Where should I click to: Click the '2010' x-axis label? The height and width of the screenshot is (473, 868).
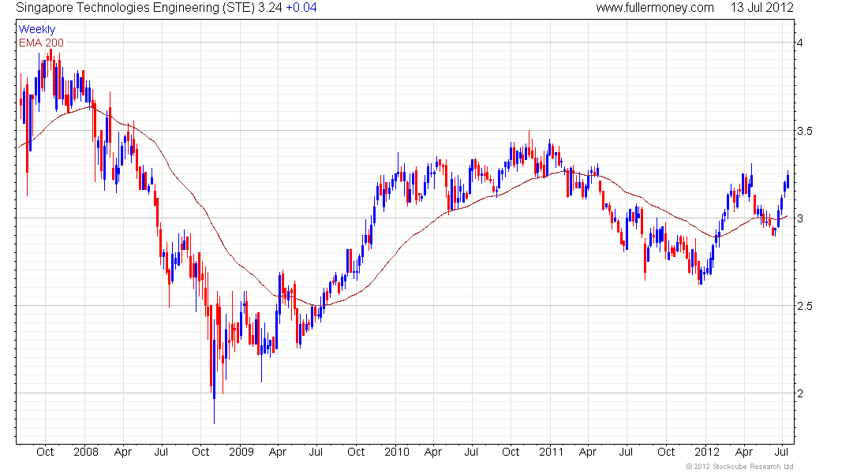click(397, 452)
